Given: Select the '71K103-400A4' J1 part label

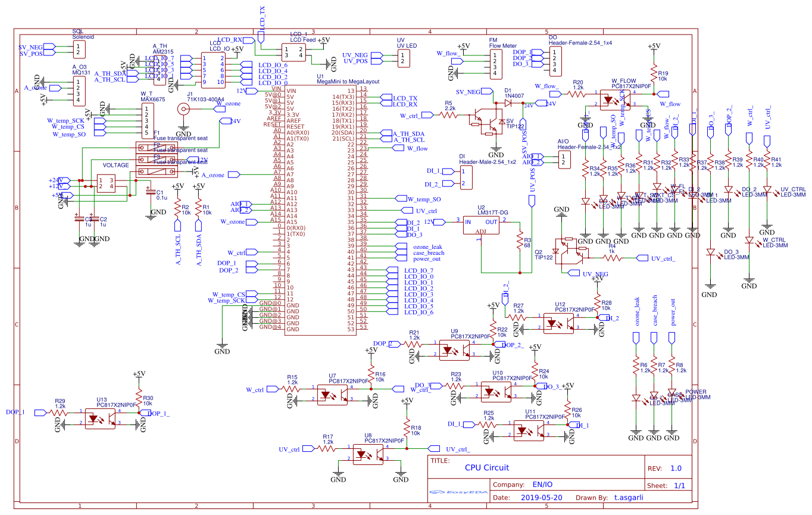Looking at the screenshot, I should pos(205,99).
